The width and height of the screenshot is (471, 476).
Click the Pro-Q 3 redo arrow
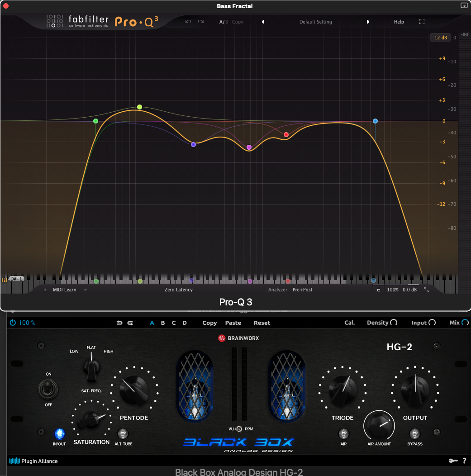point(201,22)
